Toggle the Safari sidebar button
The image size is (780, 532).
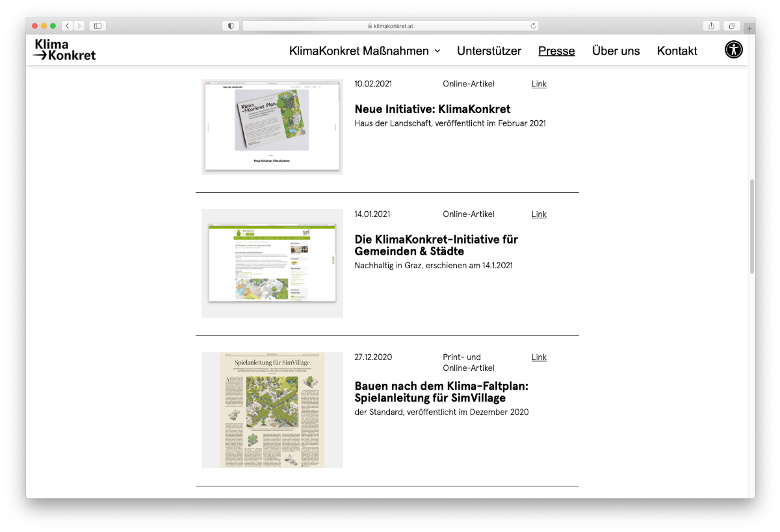point(97,26)
